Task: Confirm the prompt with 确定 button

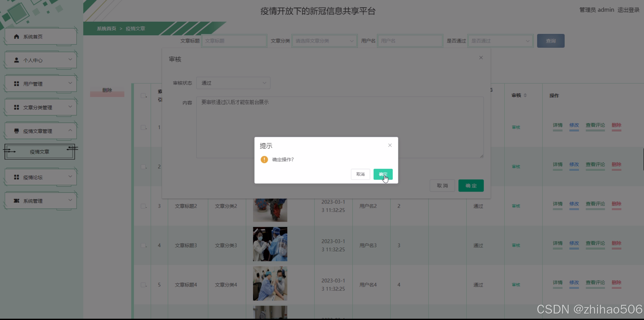Action: [383, 174]
